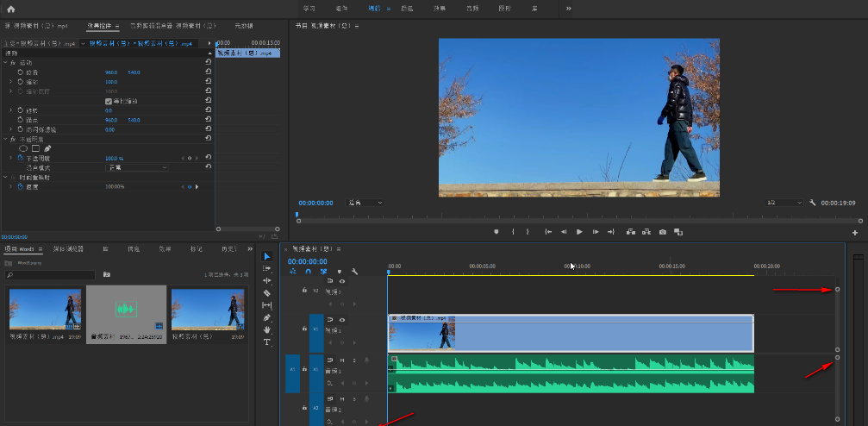Go to the Home screen icon
This screenshot has width=868, height=426.
click(10, 9)
